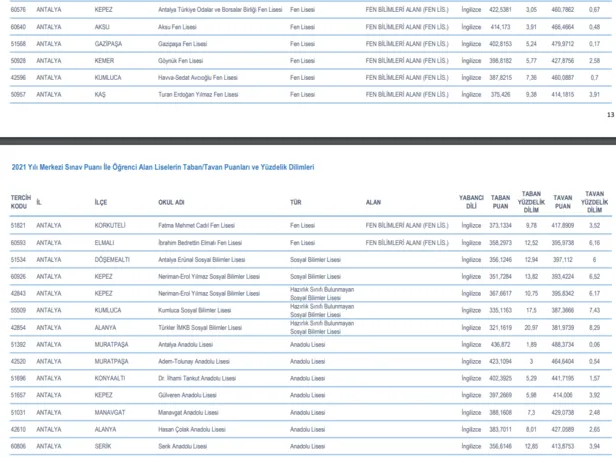Click the YABANCI DİLİ column header
This screenshot has width=616, height=458.
click(471, 201)
